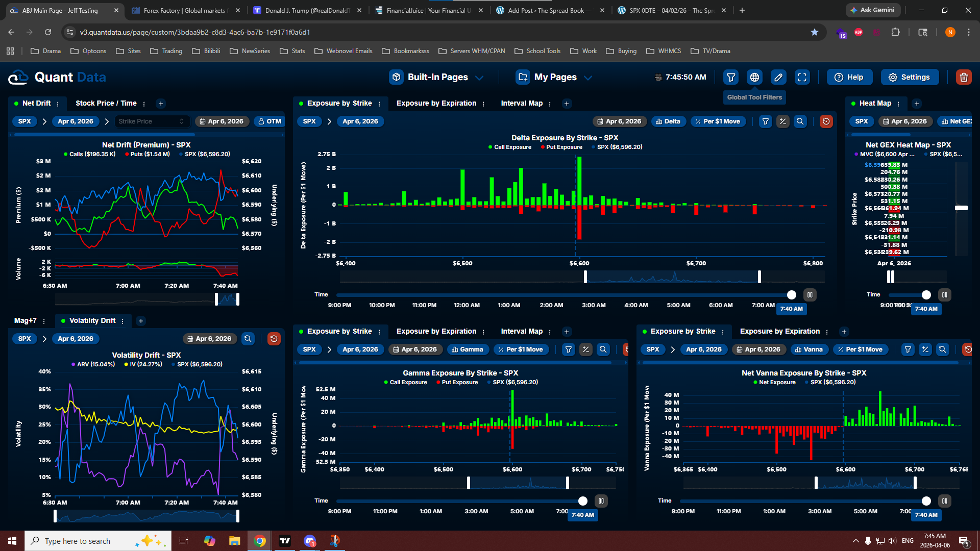
Task: Open the global tool filters globe icon
Action: tap(754, 78)
